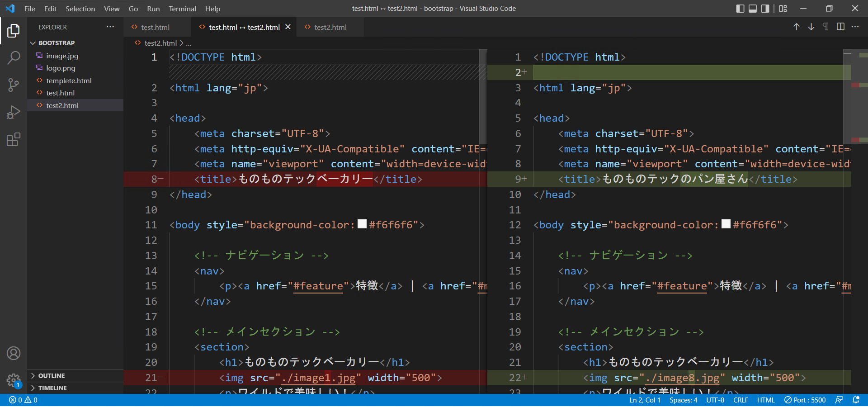Go to previous change arrow
The height and width of the screenshot is (407, 868).
coord(797,27)
